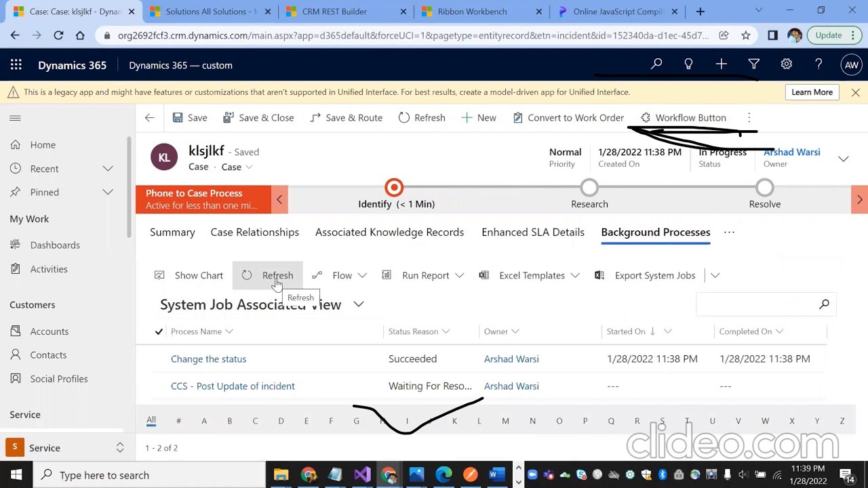Open the Service area switcher

click(x=65, y=447)
